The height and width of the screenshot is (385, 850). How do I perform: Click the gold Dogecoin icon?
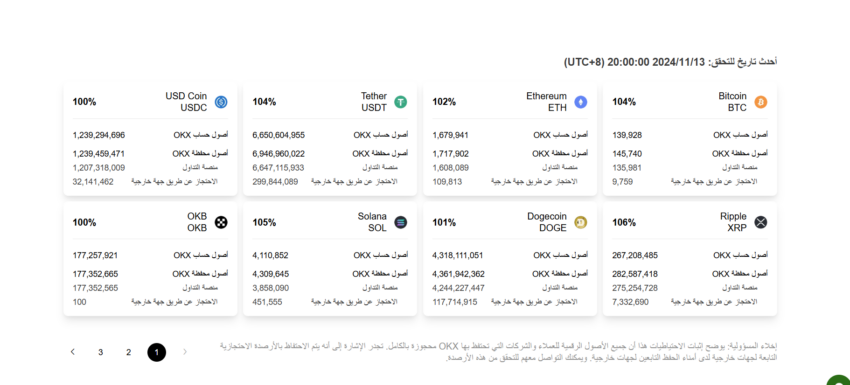click(x=581, y=222)
